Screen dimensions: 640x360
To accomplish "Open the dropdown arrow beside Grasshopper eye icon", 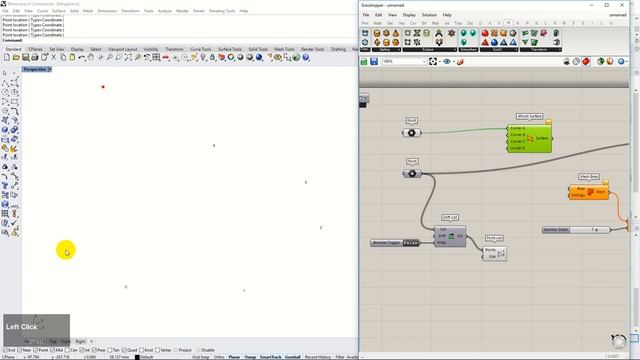I will point(453,62).
